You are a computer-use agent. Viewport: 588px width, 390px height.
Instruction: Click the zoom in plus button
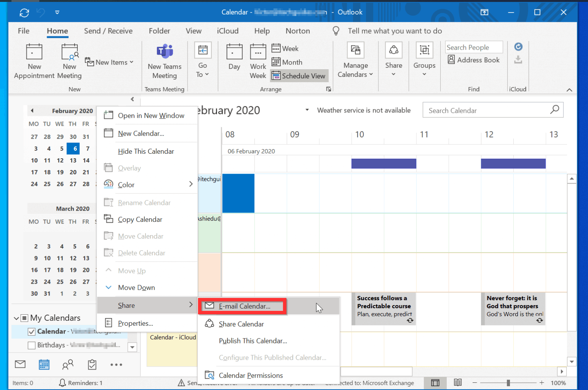[542, 383]
